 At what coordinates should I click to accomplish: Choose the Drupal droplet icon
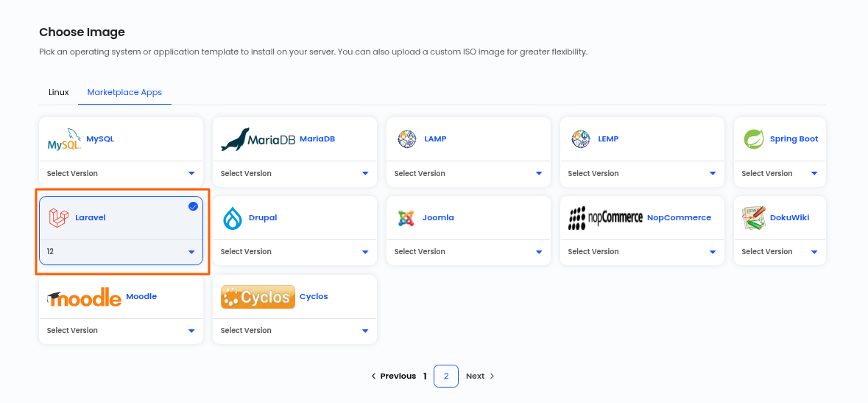click(233, 218)
